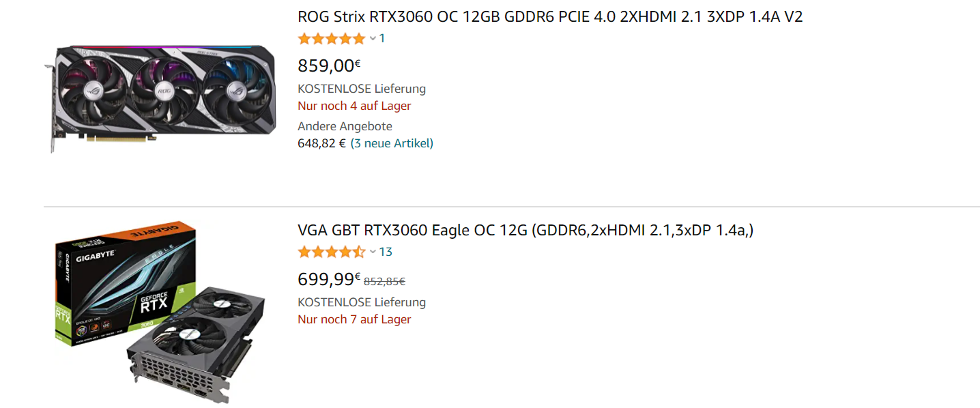Click the struck-through 852,85€ list price
The width and height of the screenshot is (980, 408).
(384, 280)
